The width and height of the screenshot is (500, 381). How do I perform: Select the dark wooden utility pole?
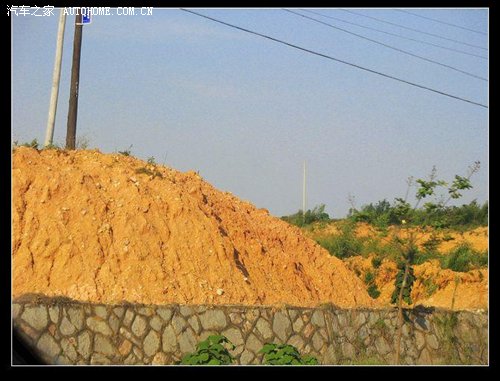tap(74, 80)
